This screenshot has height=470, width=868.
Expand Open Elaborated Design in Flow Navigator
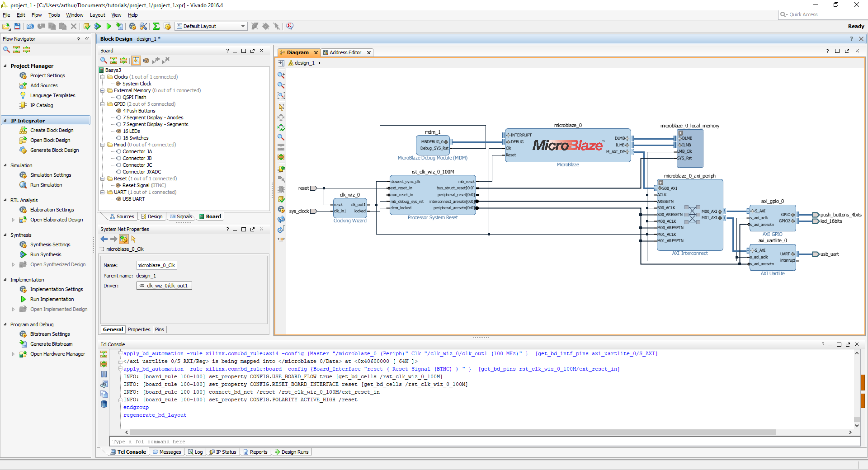[x=13, y=220]
